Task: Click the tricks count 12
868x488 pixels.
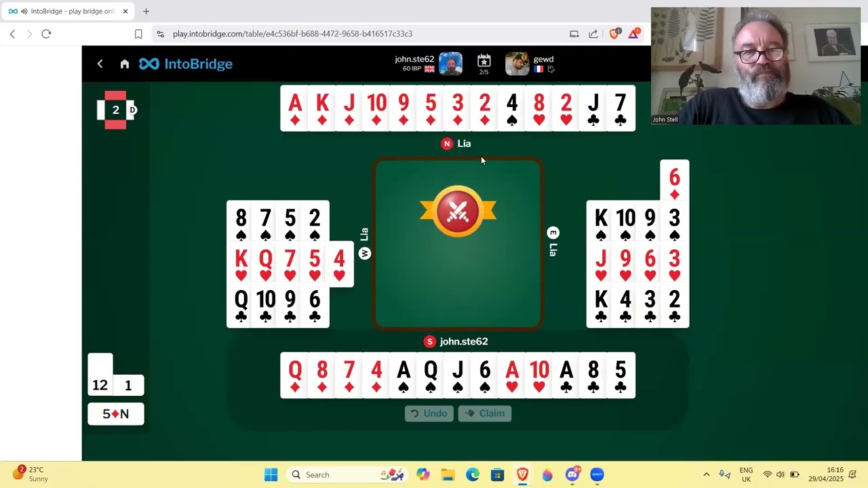Action: (100, 385)
